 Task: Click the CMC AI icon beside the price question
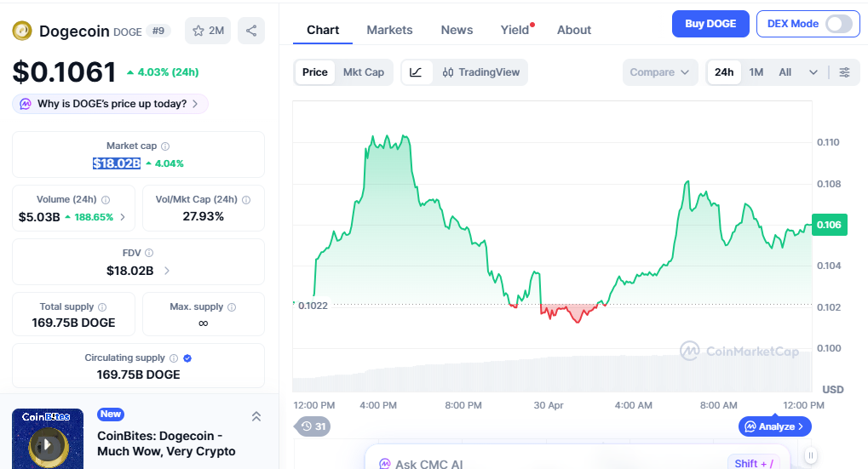(26, 104)
